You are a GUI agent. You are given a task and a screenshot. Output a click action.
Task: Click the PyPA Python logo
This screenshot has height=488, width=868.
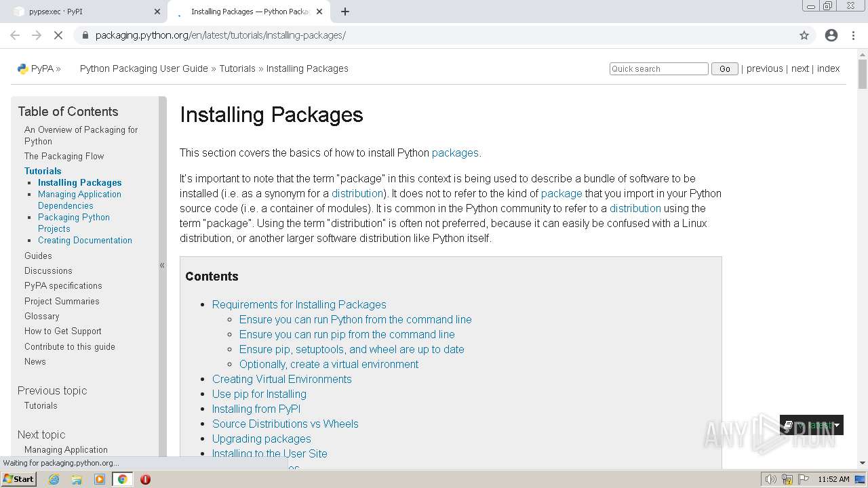click(23, 68)
